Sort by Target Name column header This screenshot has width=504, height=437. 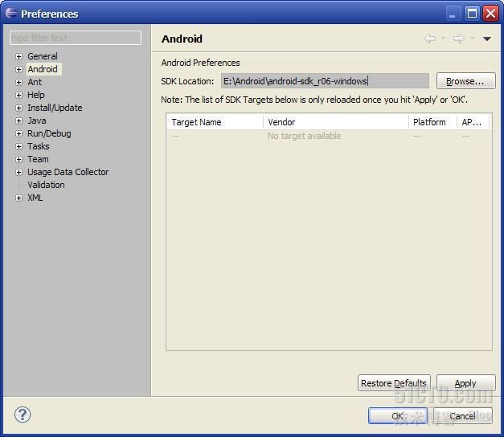tap(215, 122)
